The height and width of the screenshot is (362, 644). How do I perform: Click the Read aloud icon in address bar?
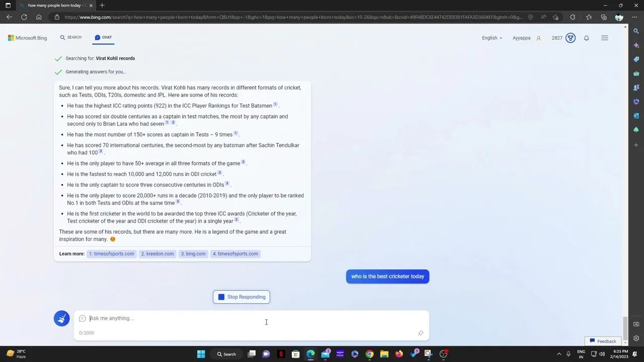click(543, 17)
